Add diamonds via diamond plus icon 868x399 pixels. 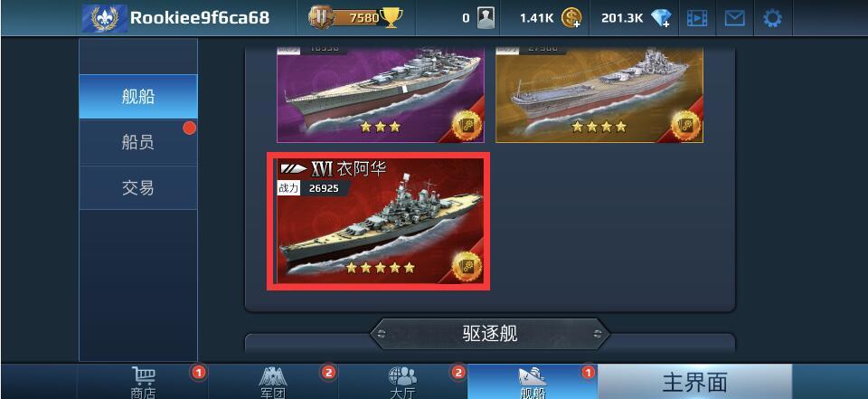click(661, 18)
